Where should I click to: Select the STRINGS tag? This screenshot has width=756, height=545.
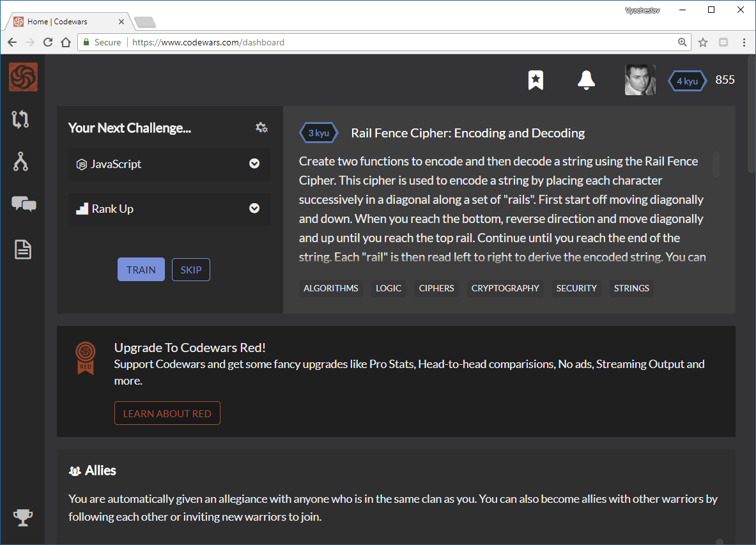tap(631, 288)
